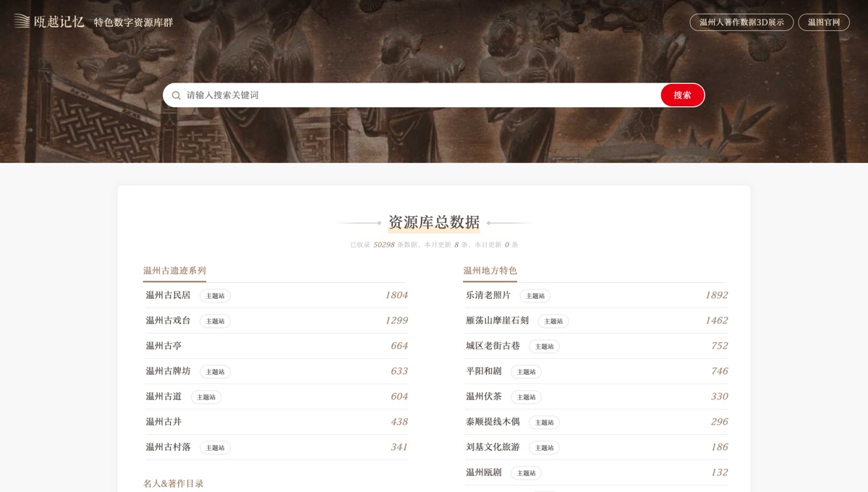Click 主题站 tag beside 刘基文化旅游
This screenshot has width=868, height=492.
coord(545,448)
